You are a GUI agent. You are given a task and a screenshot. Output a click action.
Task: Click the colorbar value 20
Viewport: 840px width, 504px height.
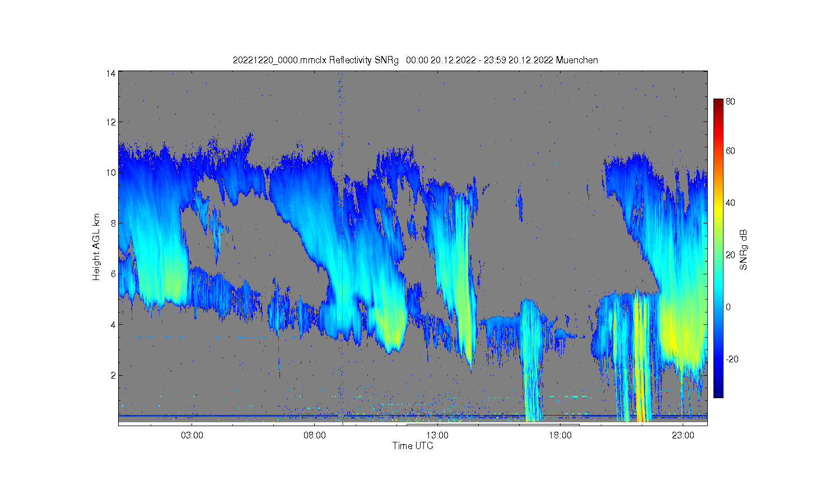pyautogui.click(x=730, y=255)
